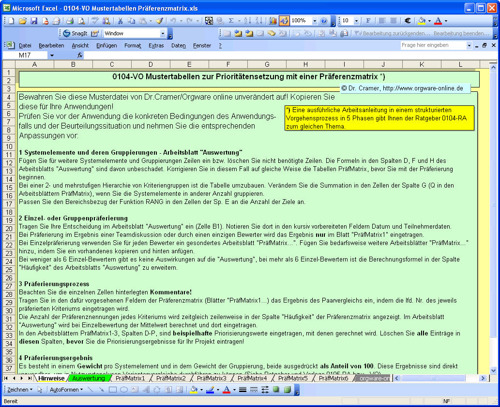Select row header 11
This screenshot has height=407, width=500.
(x=9, y=155)
